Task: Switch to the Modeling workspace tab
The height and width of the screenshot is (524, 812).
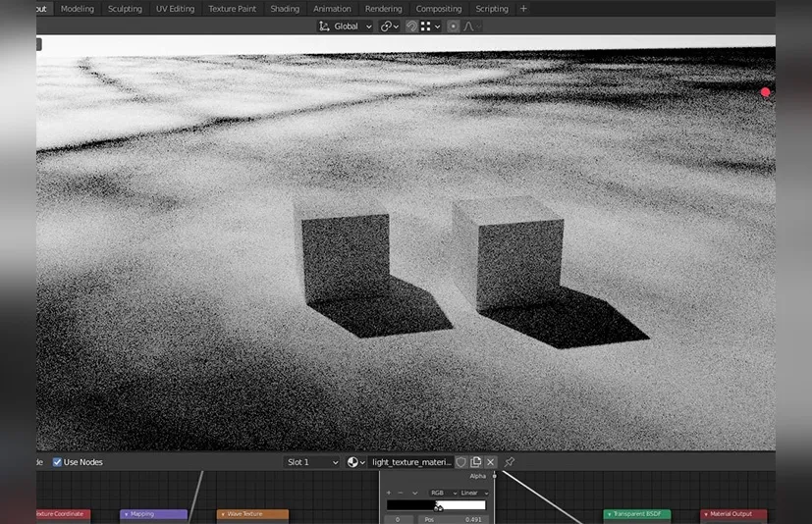Action: (78, 9)
